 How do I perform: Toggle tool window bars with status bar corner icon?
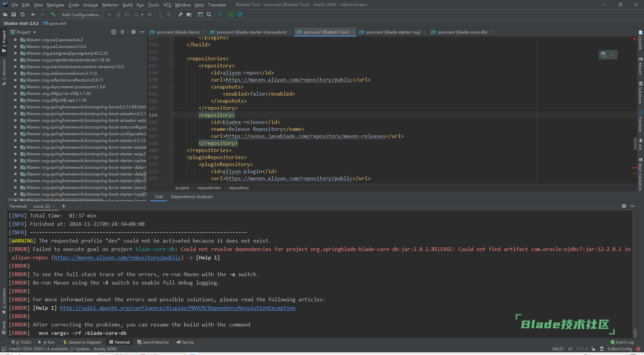[4, 349]
